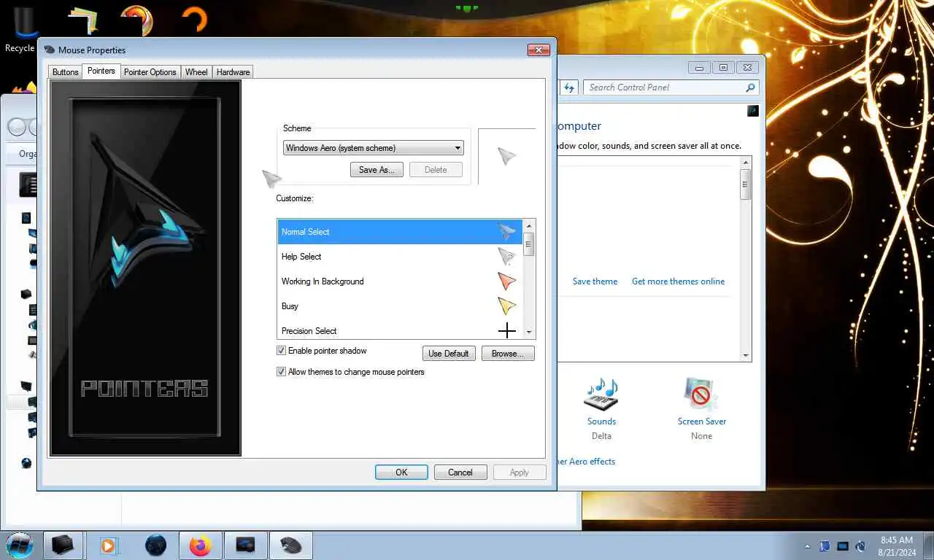The width and height of the screenshot is (934, 560).
Task: Open the dark globe taskbar icon
Action: [155, 545]
